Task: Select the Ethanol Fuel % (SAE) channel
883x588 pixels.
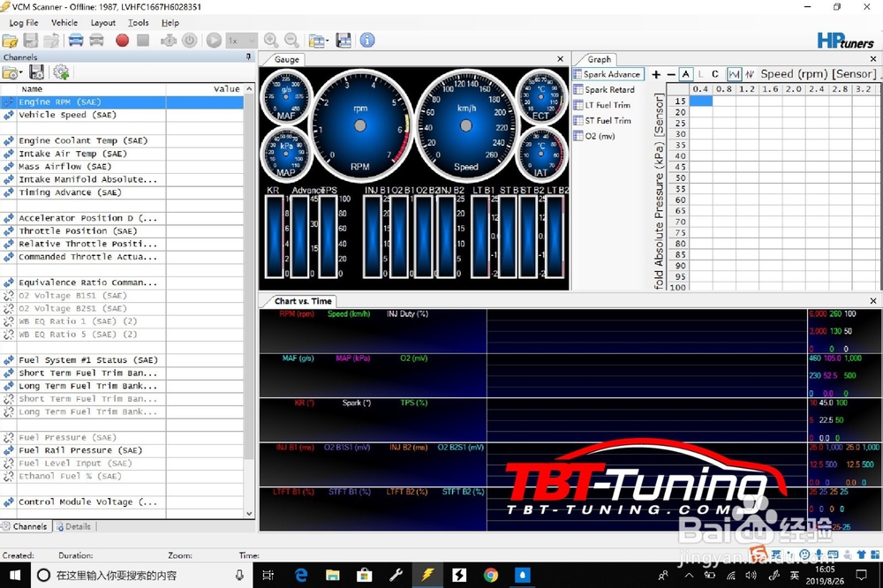Action: [122, 477]
